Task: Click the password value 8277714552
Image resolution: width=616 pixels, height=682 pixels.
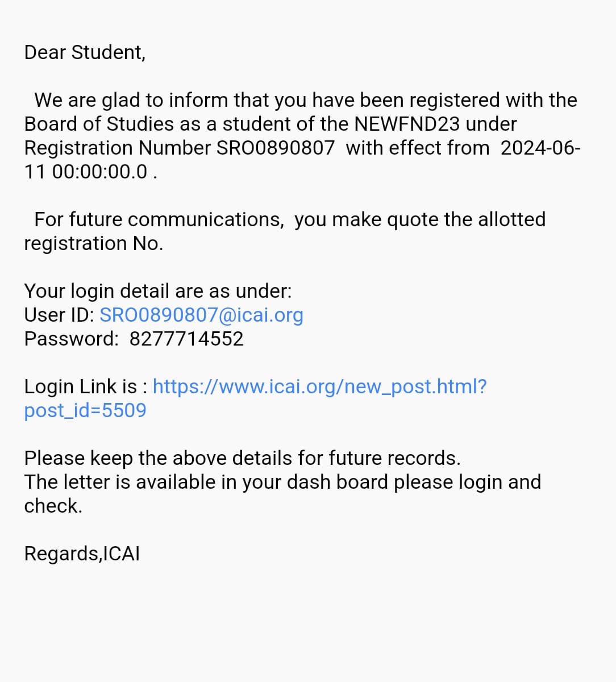Action: pyautogui.click(x=186, y=339)
